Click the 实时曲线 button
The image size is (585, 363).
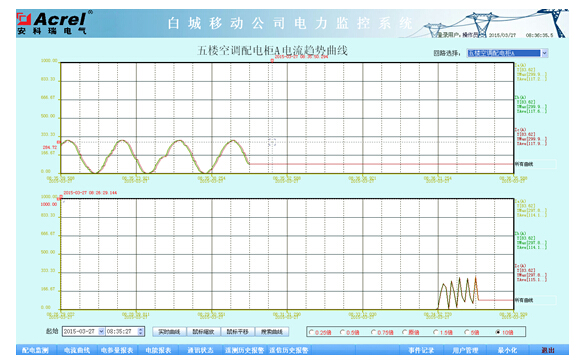[x=169, y=332]
